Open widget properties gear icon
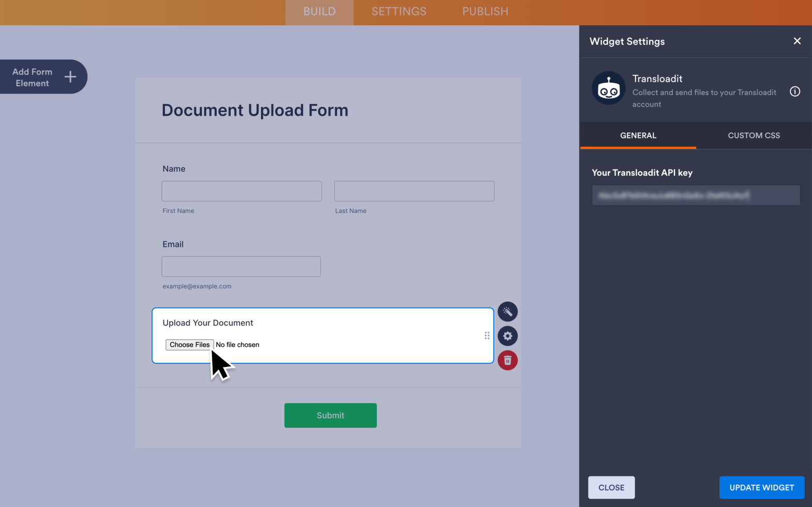 (507, 336)
